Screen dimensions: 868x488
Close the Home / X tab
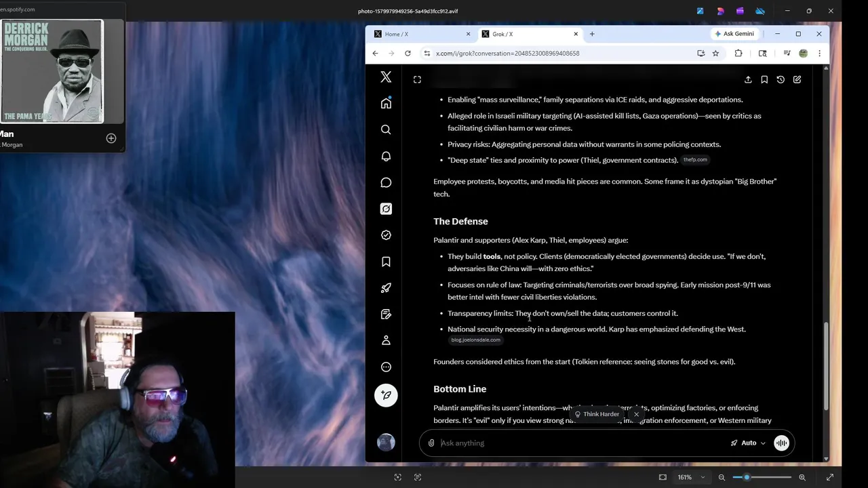coord(468,34)
